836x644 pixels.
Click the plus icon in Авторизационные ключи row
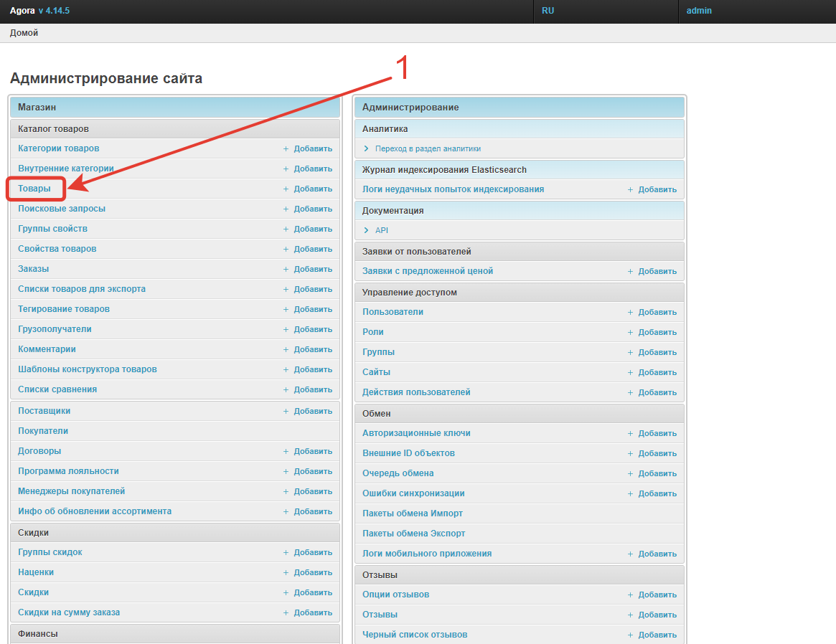point(630,434)
